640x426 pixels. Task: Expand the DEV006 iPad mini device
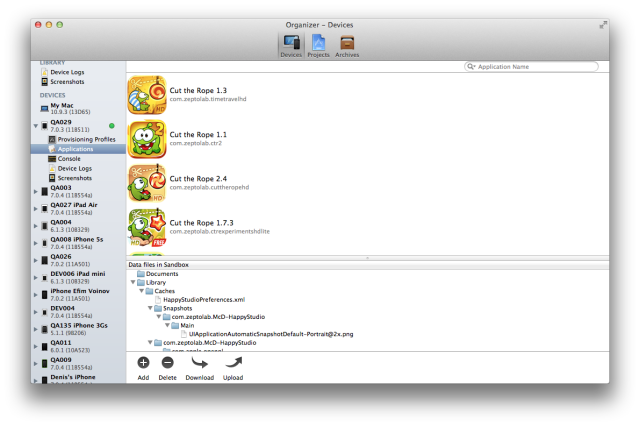click(36, 277)
